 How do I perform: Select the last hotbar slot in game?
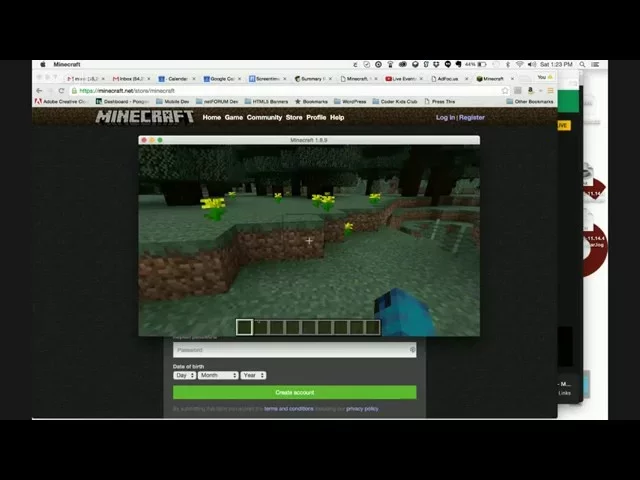click(372, 327)
